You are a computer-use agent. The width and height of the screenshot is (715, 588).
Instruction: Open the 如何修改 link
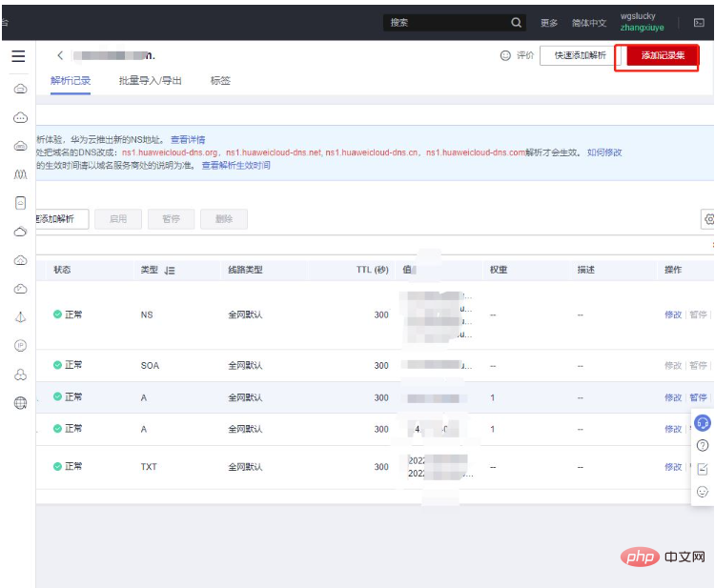[604, 152]
